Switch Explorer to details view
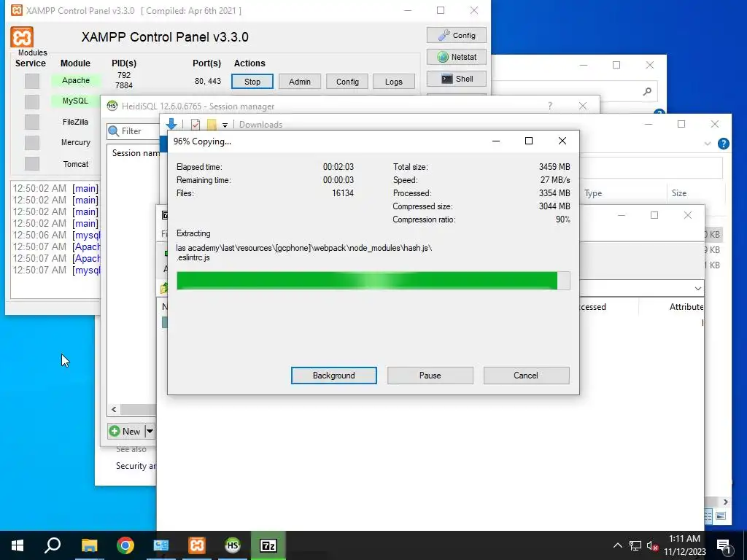 [708, 516]
